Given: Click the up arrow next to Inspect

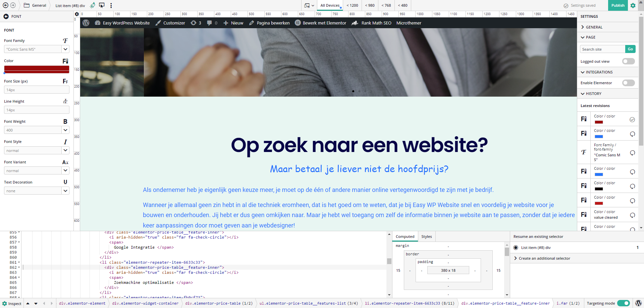Looking at the screenshot, I should (28, 303).
